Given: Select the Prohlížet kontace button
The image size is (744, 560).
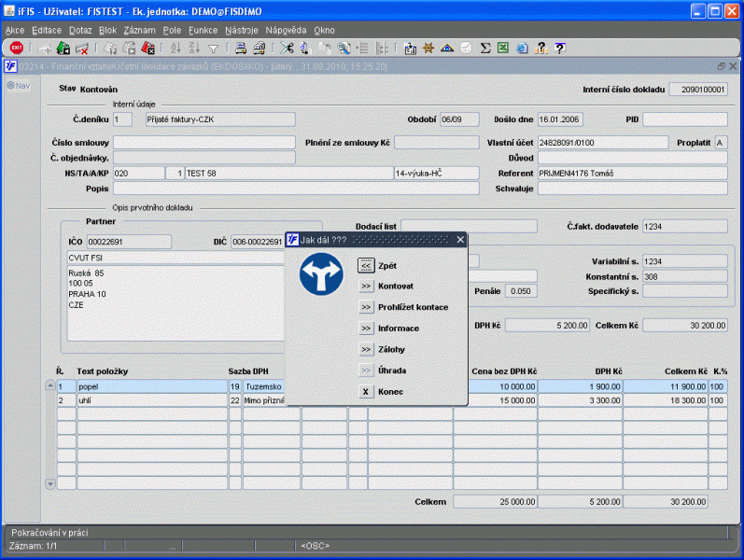Looking at the screenshot, I should pos(366,307).
